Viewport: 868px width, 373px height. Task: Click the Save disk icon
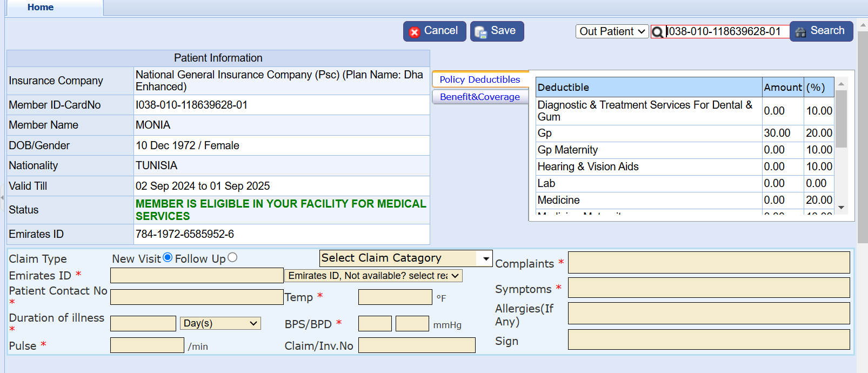tap(480, 32)
